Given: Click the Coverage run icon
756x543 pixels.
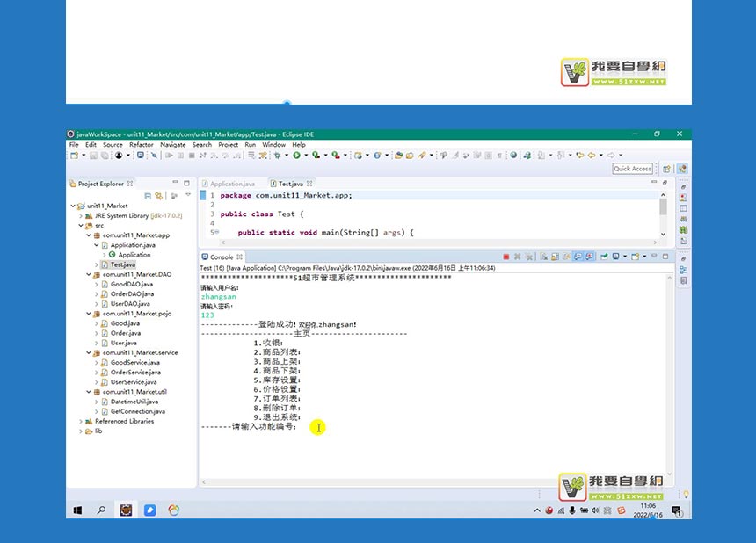Looking at the screenshot, I should 316,156.
